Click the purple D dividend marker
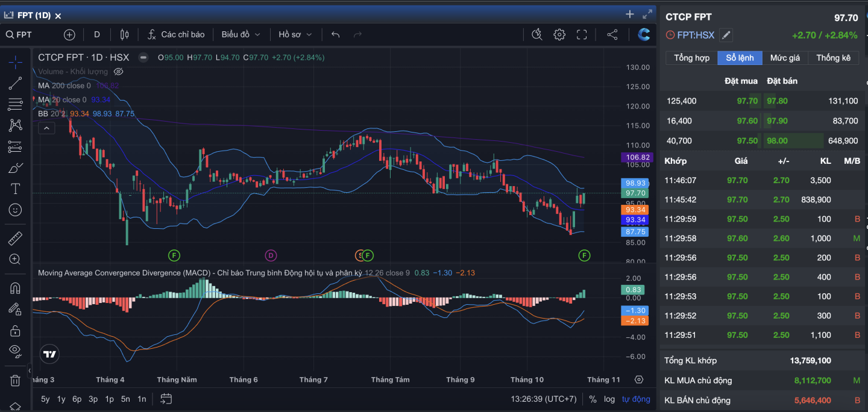Viewport: 868px width, 412px height. (271, 255)
